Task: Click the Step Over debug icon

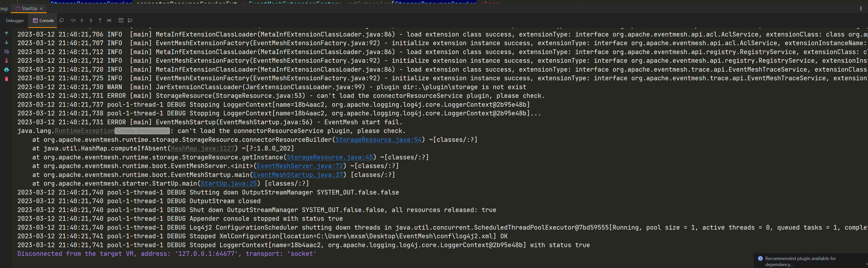Action: [x=73, y=21]
